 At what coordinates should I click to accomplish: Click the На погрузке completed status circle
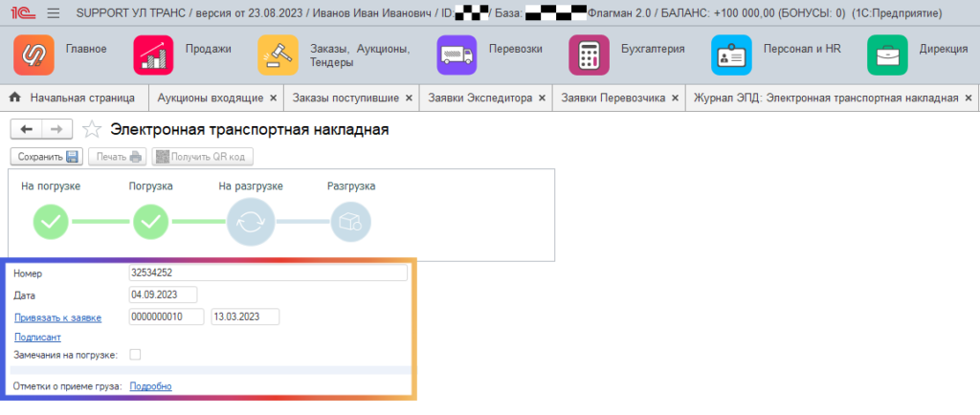click(x=51, y=222)
